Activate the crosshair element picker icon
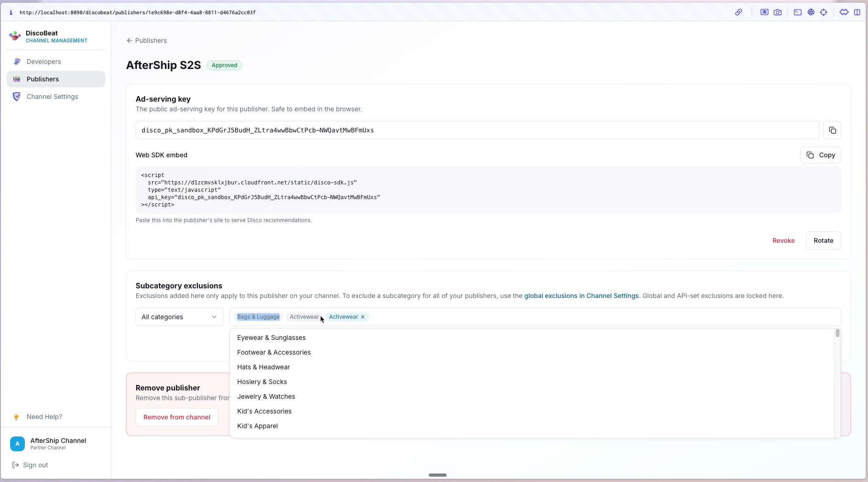Image resolution: width=868 pixels, height=482 pixels. pos(823,12)
